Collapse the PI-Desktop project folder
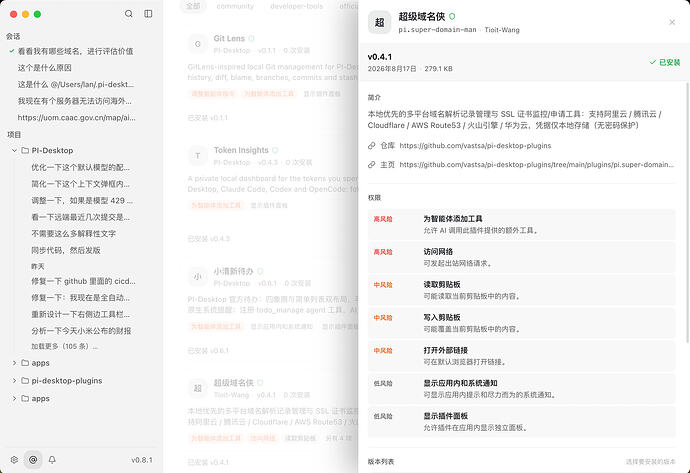The image size is (690, 473). [x=14, y=150]
